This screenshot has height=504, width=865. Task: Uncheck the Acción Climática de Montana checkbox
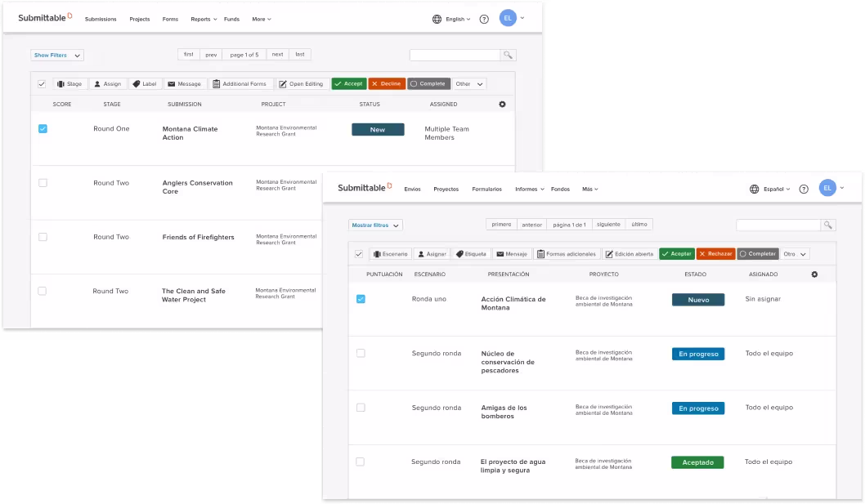pos(361,299)
